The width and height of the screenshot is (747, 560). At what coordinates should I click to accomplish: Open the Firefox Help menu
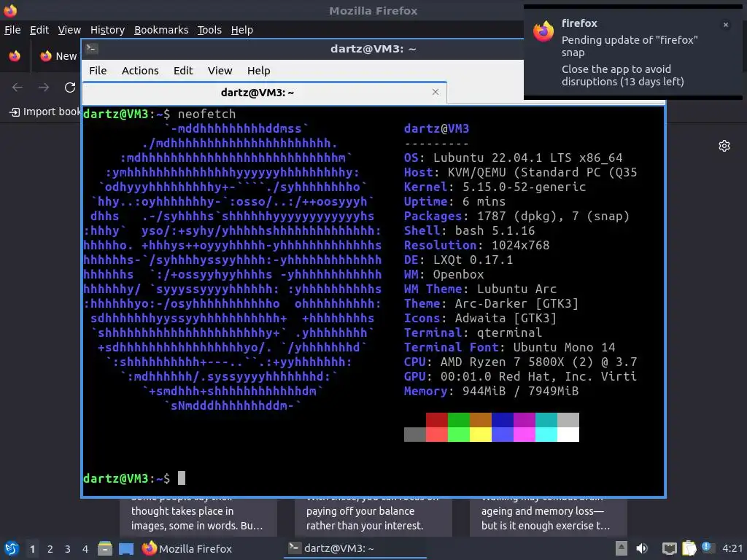pyautogui.click(x=242, y=30)
